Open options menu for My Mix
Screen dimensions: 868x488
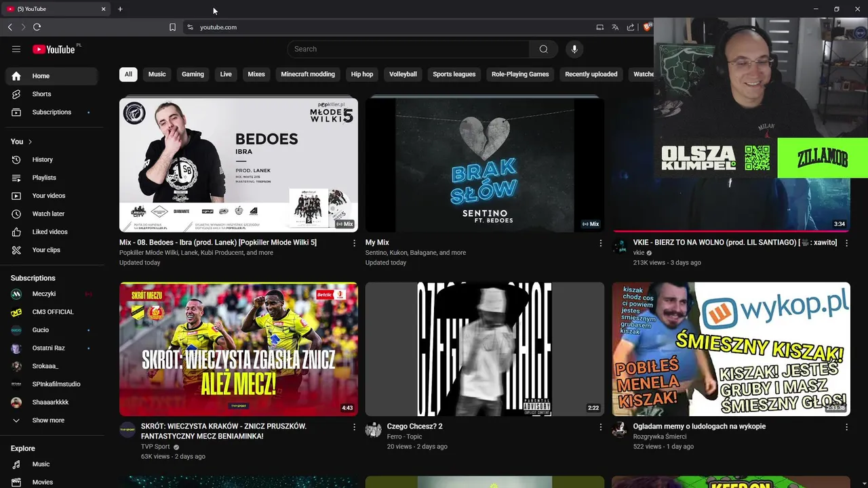click(x=600, y=243)
